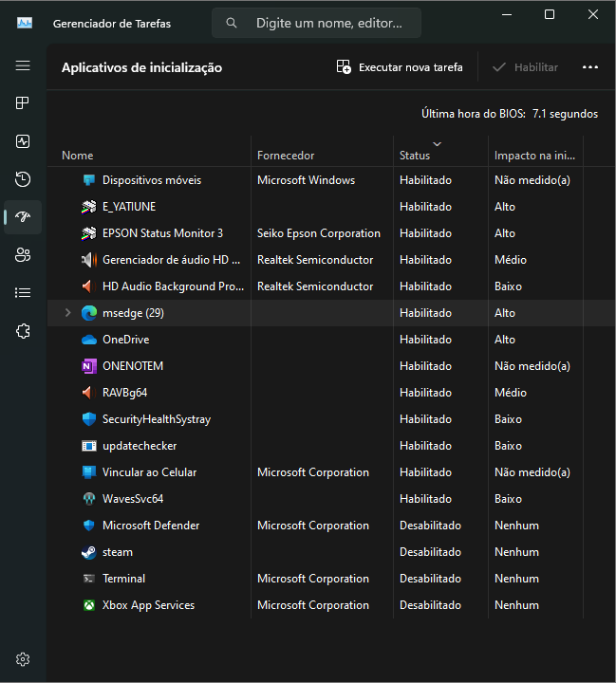Open the App history page icon
The height and width of the screenshot is (683, 616).
pyautogui.click(x=23, y=179)
